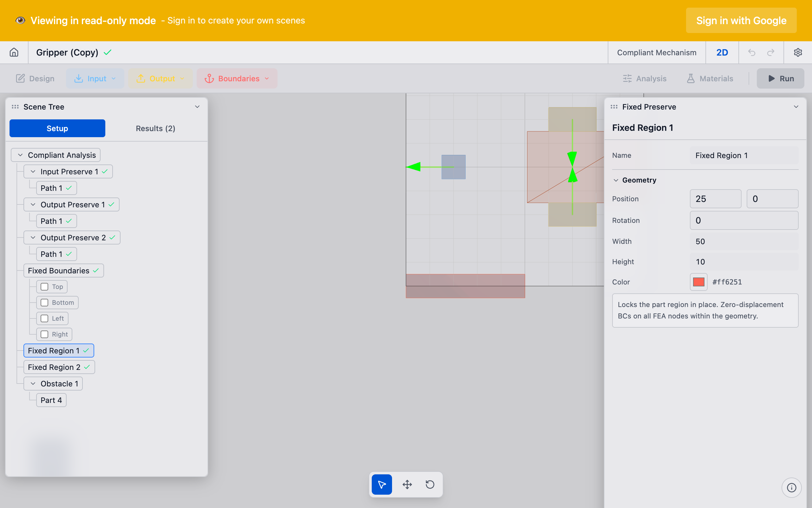Screen dimensions: 812x508
Task: Click the Position Y field with 0
Action: click(772, 198)
